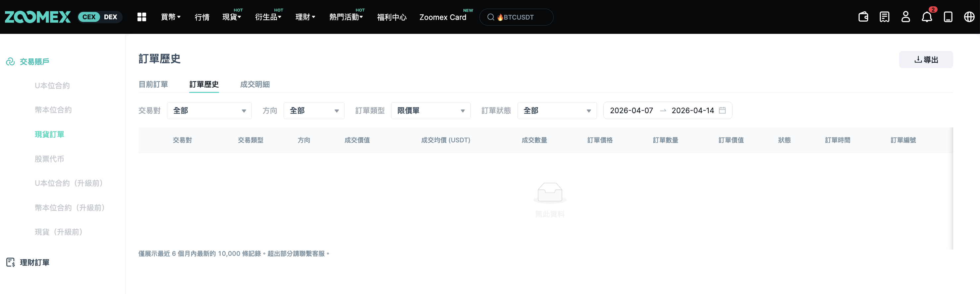Open 福利中心 in top navigation
Viewport: 980px width, 294px height.
pos(392,17)
